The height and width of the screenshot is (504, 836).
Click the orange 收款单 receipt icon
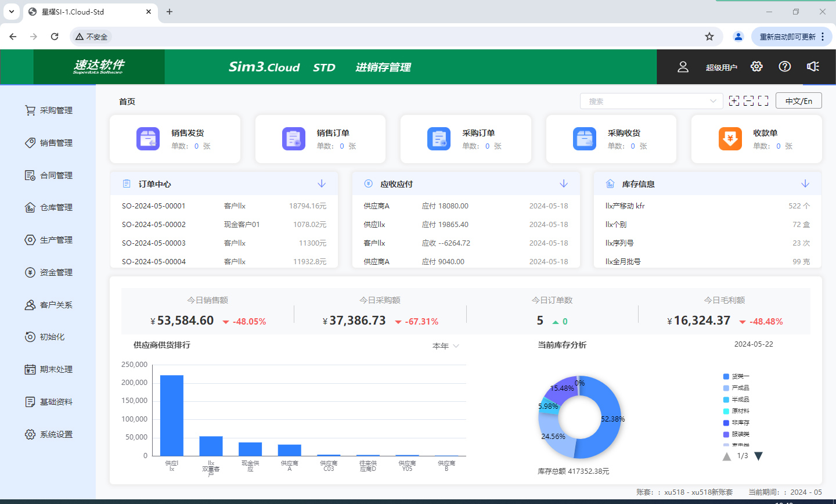click(x=730, y=139)
